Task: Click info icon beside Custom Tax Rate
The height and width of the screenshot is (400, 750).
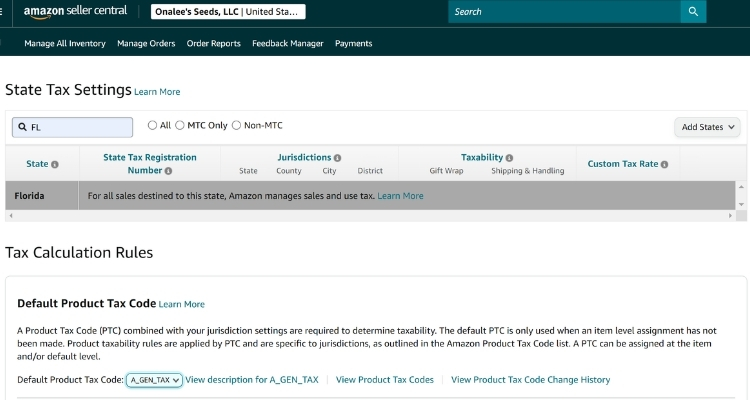Action: tap(664, 164)
